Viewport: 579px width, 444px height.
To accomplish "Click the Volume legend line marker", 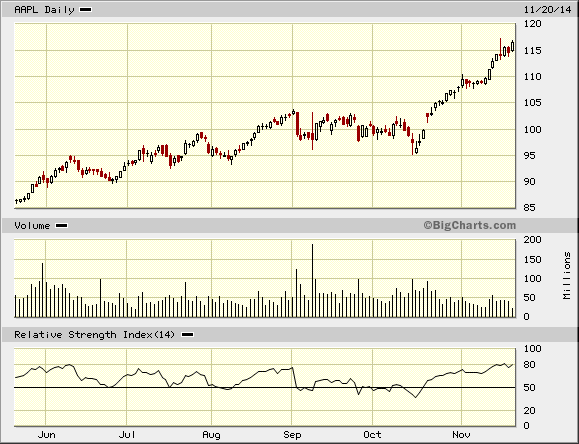I will pyautogui.click(x=61, y=225).
